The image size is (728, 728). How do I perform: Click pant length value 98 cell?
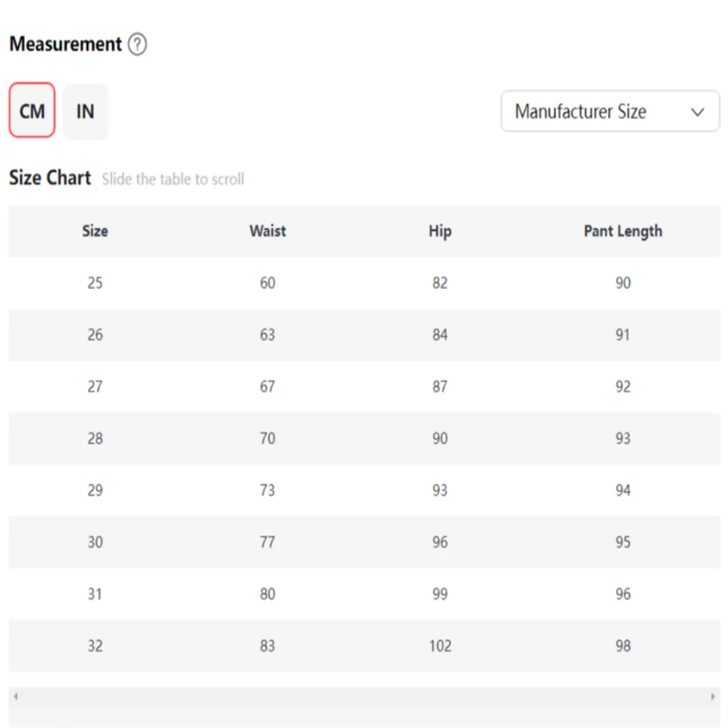coord(623,646)
